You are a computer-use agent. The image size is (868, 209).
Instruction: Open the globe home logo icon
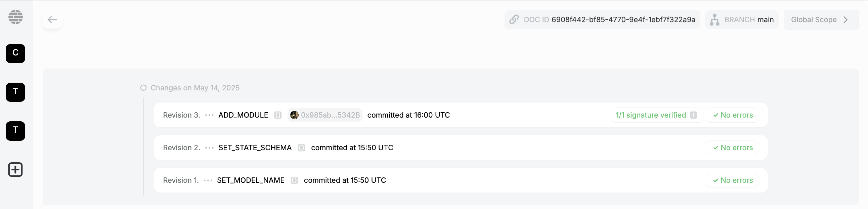15,17
